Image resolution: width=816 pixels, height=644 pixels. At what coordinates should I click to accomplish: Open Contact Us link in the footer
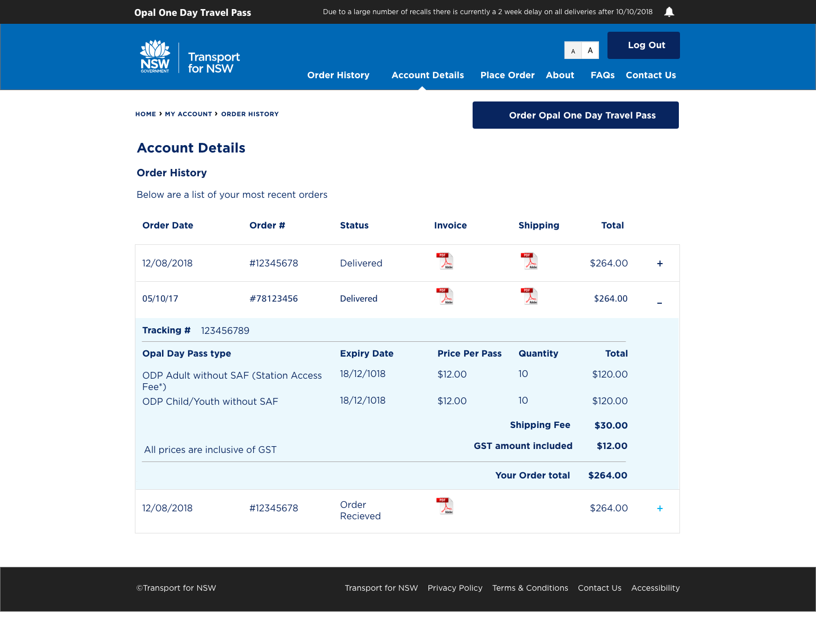[x=600, y=588]
